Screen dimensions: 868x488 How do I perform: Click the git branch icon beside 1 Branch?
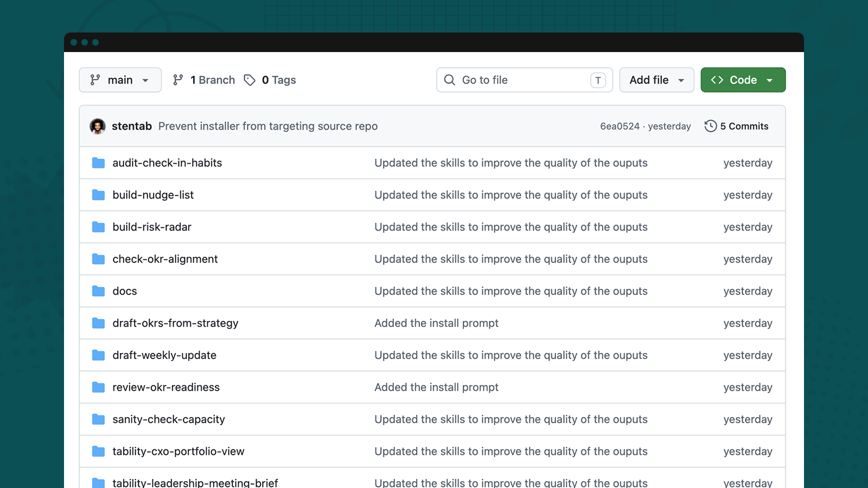coord(178,80)
